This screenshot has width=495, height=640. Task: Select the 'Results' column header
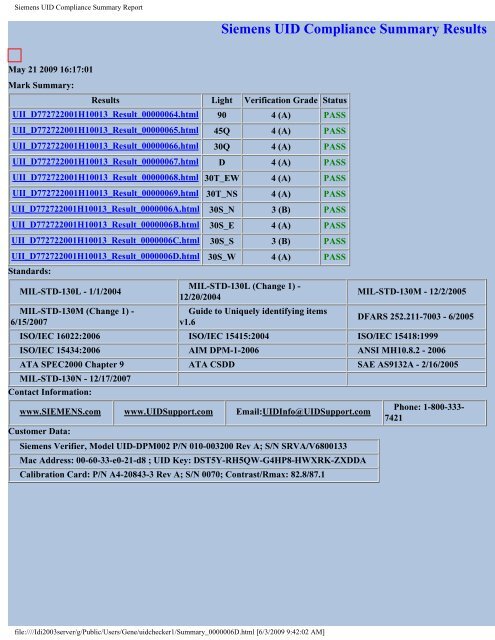[x=105, y=100]
